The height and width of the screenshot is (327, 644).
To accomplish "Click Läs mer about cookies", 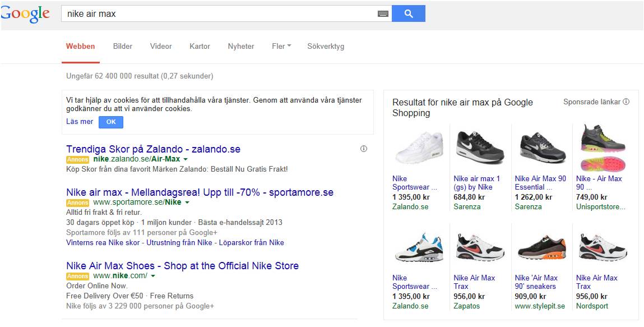I will click(x=80, y=122).
